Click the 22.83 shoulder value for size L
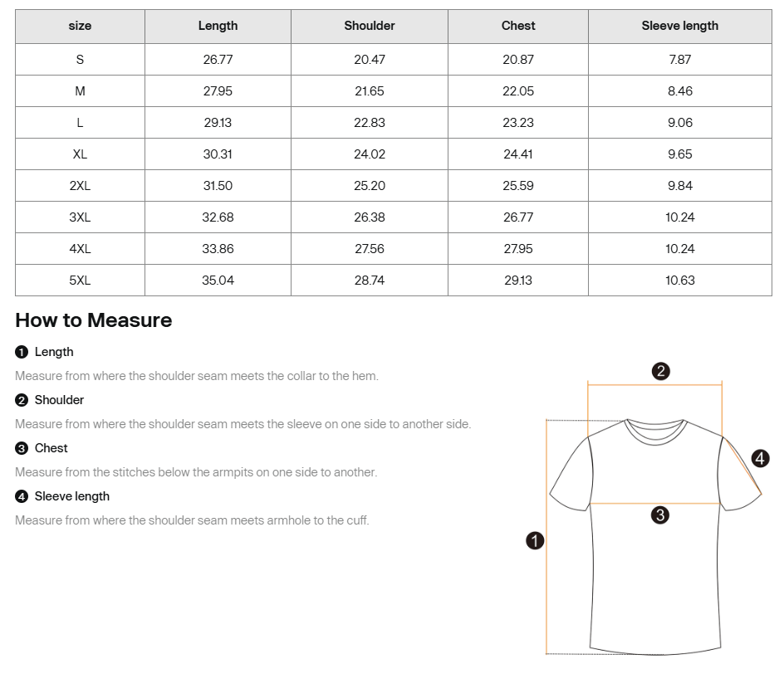 click(x=370, y=122)
